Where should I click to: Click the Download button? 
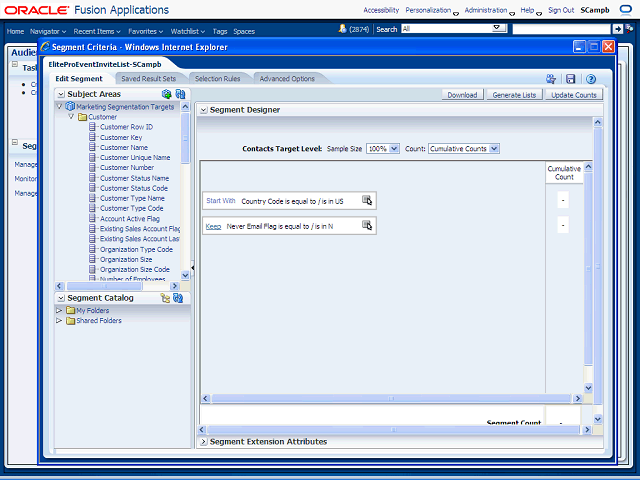click(x=462, y=95)
